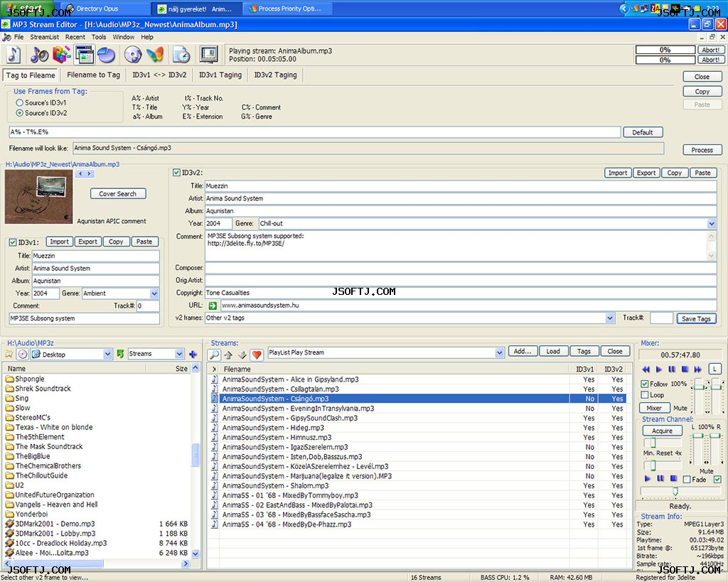Click the Stream Channel left volume fader
The width and height of the screenshot is (728, 582).
click(x=698, y=448)
